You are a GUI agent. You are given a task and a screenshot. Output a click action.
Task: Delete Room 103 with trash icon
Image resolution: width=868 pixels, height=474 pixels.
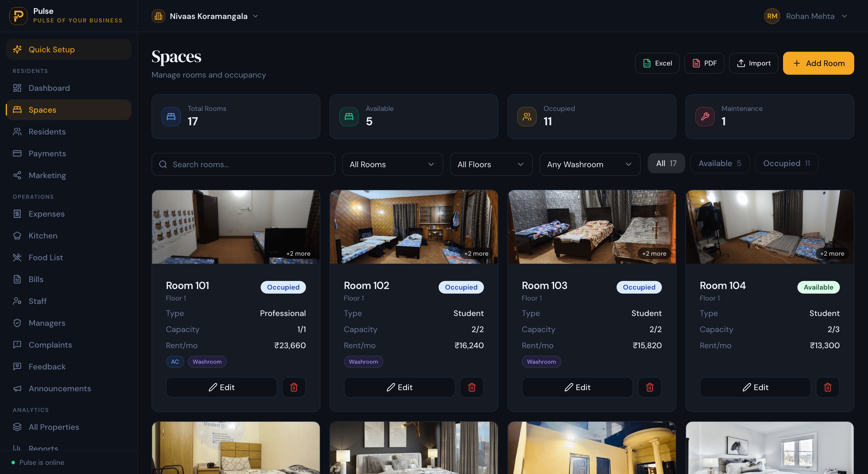pyautogui.click(x=650, y=387)
